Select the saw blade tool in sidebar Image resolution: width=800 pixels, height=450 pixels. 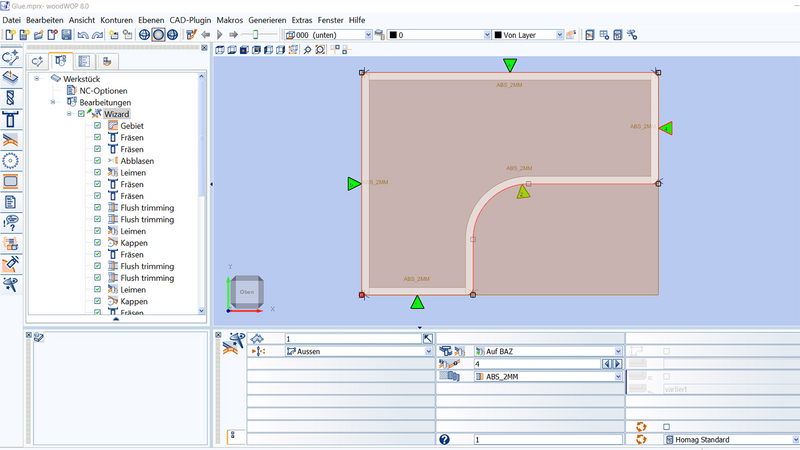pyautogui.click(x=11, y=160)
